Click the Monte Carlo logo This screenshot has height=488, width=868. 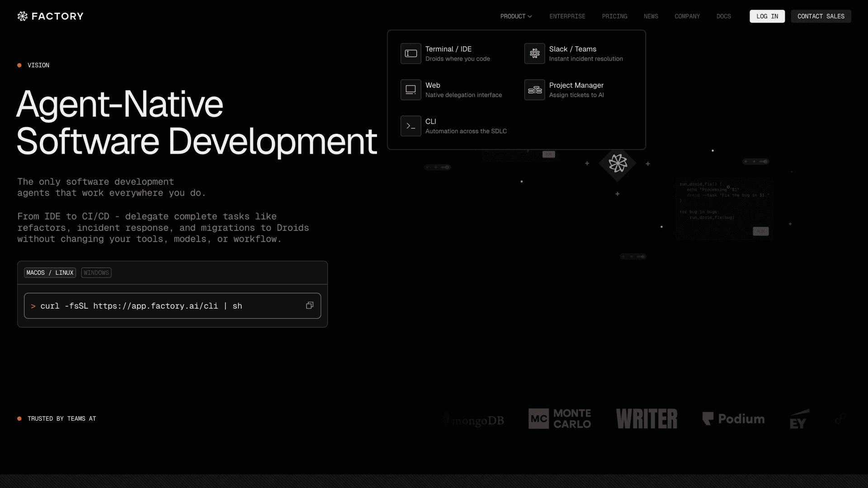[x=560, y=418]
